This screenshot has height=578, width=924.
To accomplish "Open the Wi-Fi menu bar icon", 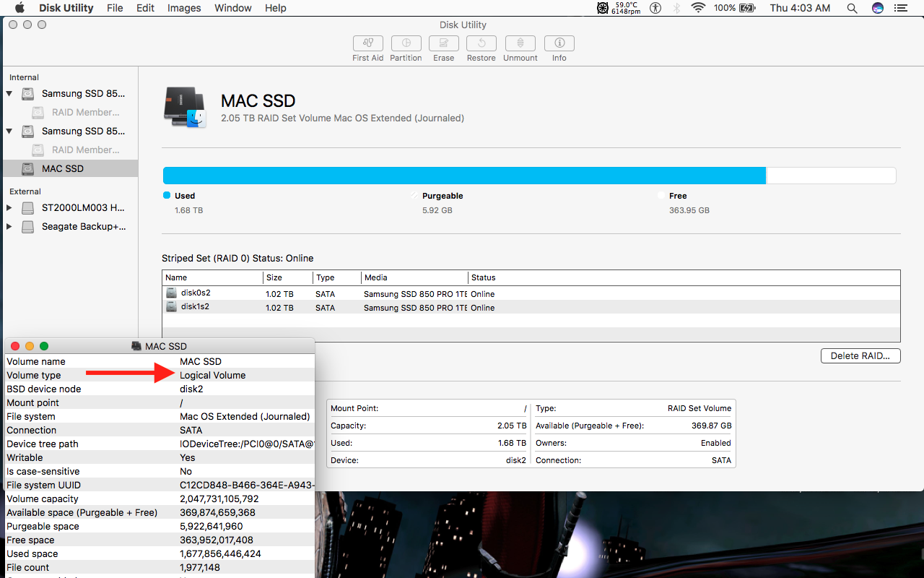I will pos(698,8).
